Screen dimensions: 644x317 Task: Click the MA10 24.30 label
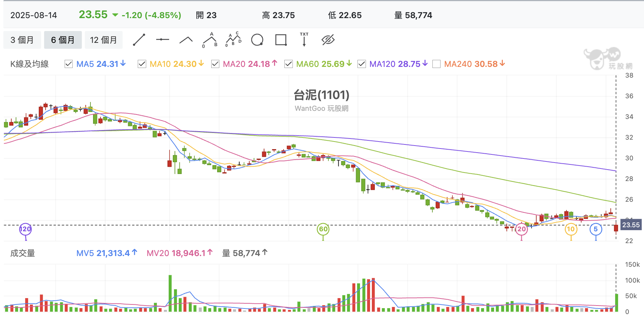pos(177,64)
